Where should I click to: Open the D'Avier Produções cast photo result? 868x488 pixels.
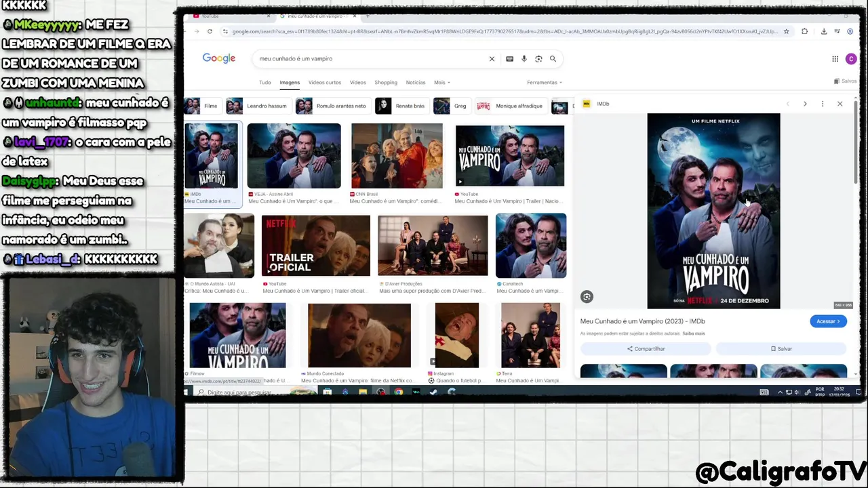click(x=433, y=246)
